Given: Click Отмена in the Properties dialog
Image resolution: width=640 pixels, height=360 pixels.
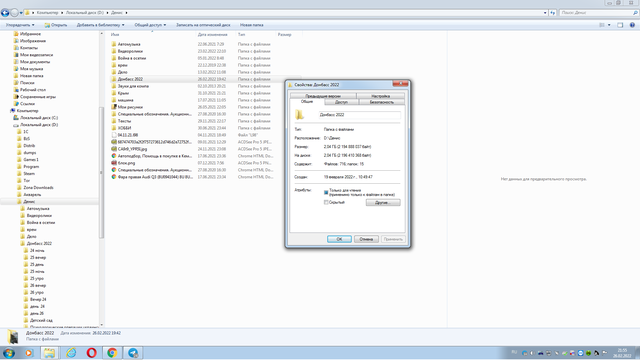Looking at the screenshot, I should point(366,239).
